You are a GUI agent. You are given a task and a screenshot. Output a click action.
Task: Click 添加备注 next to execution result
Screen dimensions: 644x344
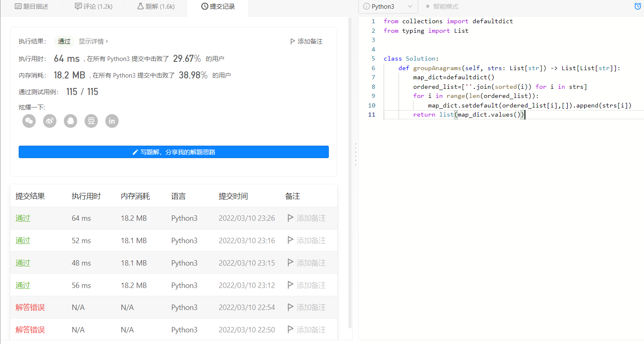tap(306, 41)
